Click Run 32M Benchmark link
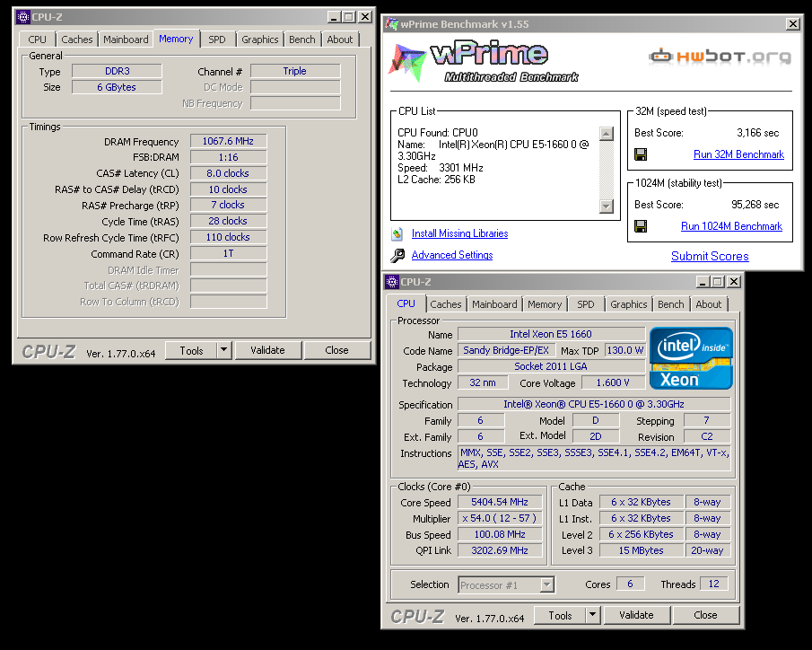Screen dimensions: 812x650 738,154
